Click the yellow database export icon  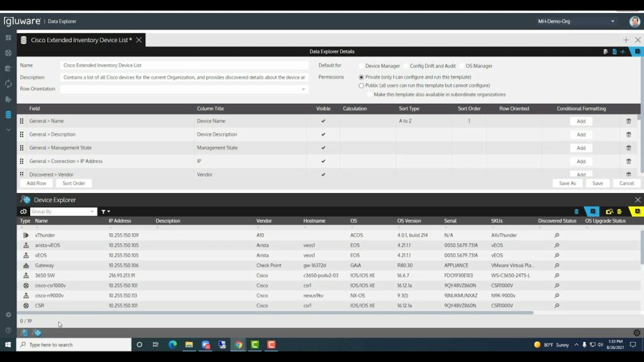pyautogui.click(x=619, y=211)
